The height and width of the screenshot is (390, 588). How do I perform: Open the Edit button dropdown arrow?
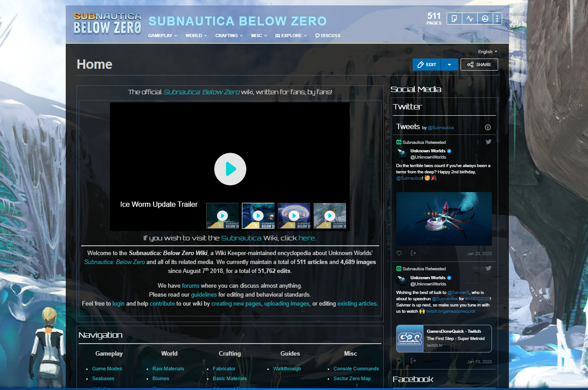(x=449, y=64)
